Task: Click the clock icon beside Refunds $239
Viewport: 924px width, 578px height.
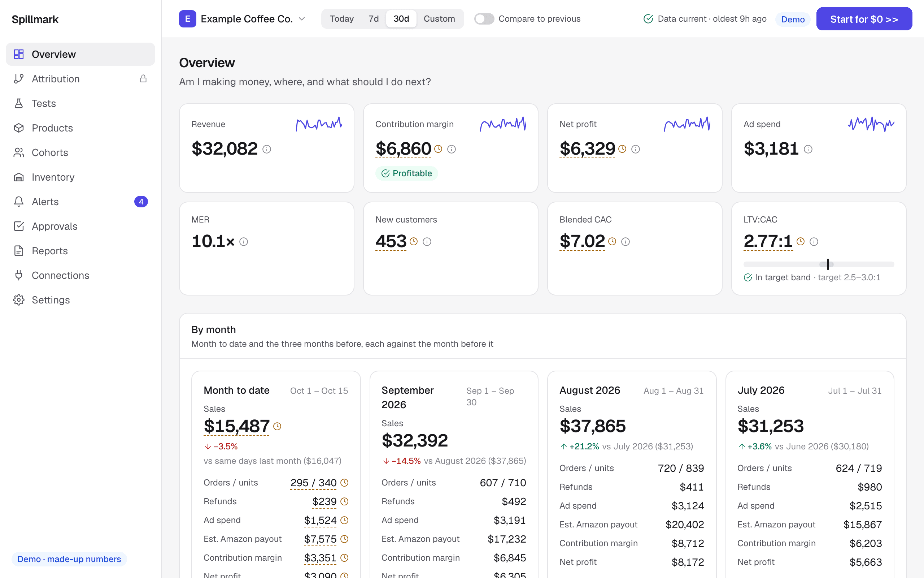Action: click(344, 501)
